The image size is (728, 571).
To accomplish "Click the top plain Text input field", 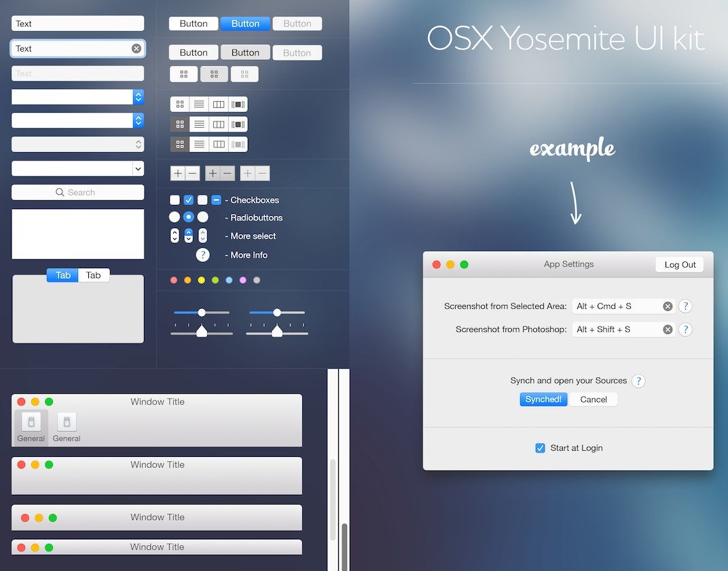I will coord(77,24).
